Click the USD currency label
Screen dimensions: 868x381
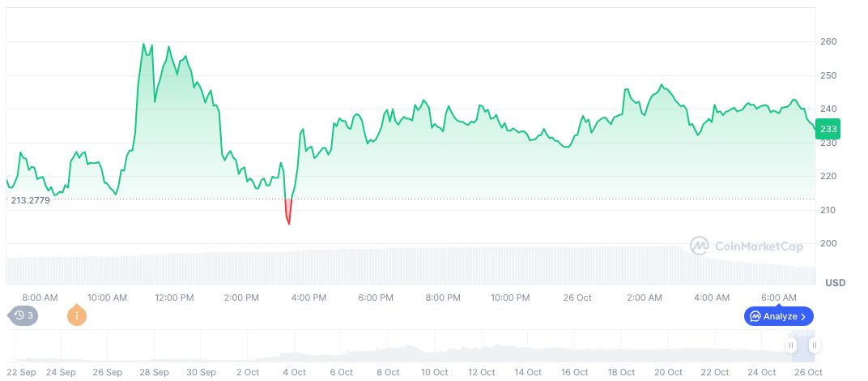point(835,283)
